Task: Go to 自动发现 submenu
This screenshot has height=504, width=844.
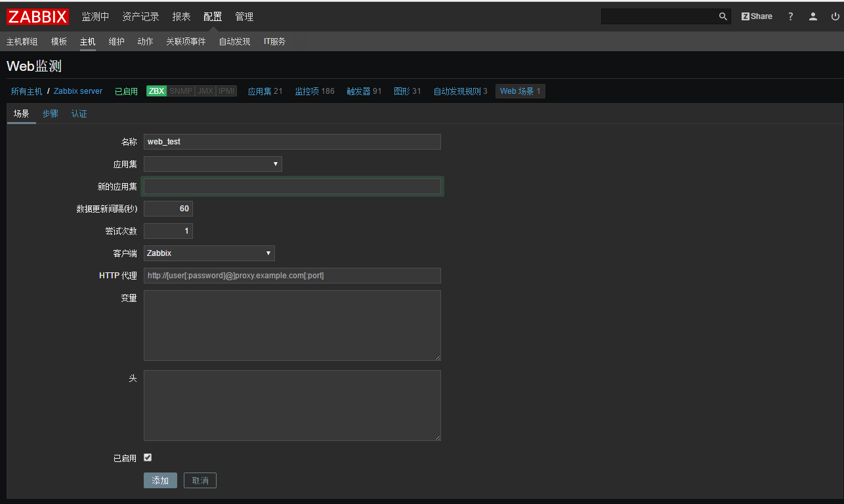Action: pos(234,41)
